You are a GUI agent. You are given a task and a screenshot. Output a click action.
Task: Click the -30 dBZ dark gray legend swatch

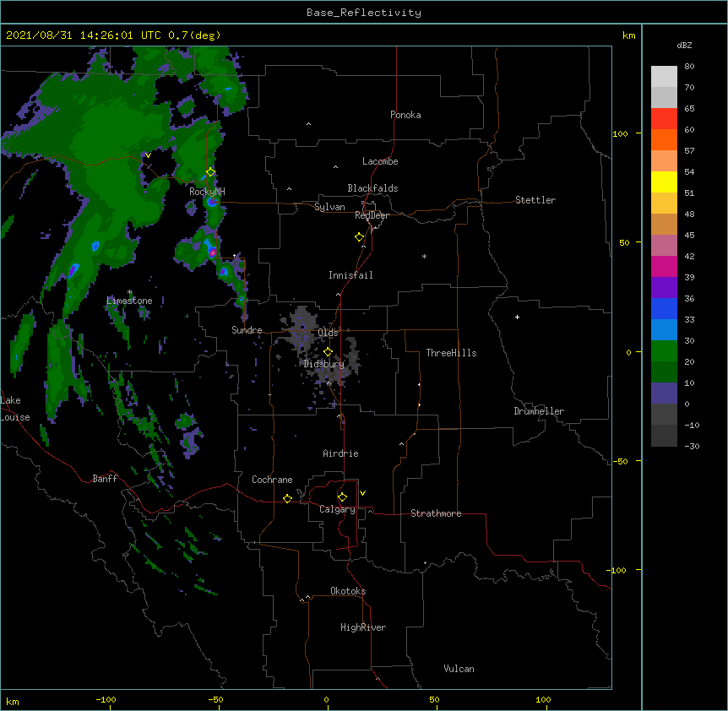coord(664,436)
